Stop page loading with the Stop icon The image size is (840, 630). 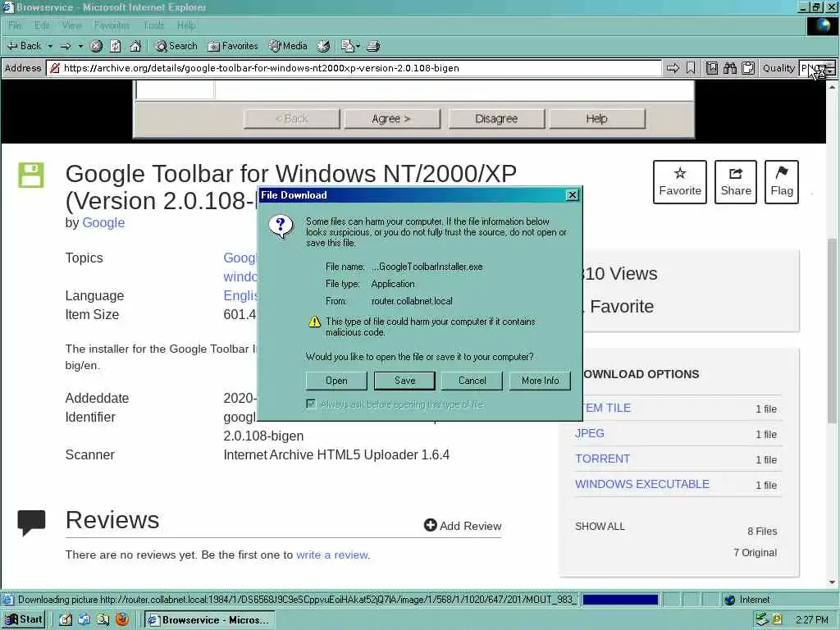pos(97,46)
